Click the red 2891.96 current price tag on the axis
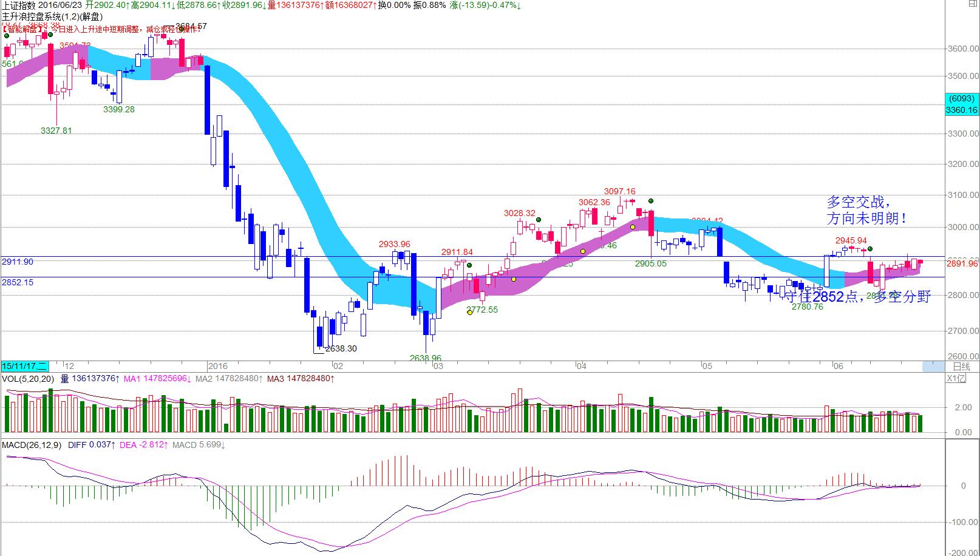Viewport: 980px width, 556px height. [962, 263]
